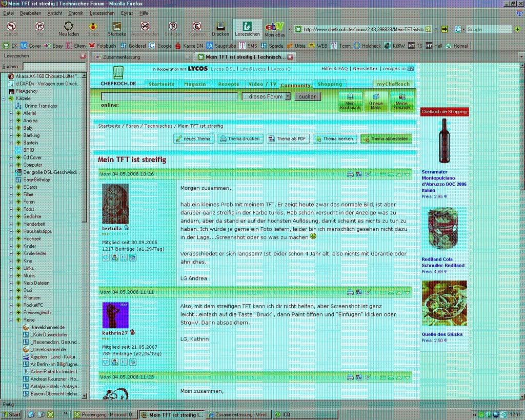Expand the Computer bookmark folder
Image resolution: width=525 pixels, height=420 pixels.
point(11,165)
